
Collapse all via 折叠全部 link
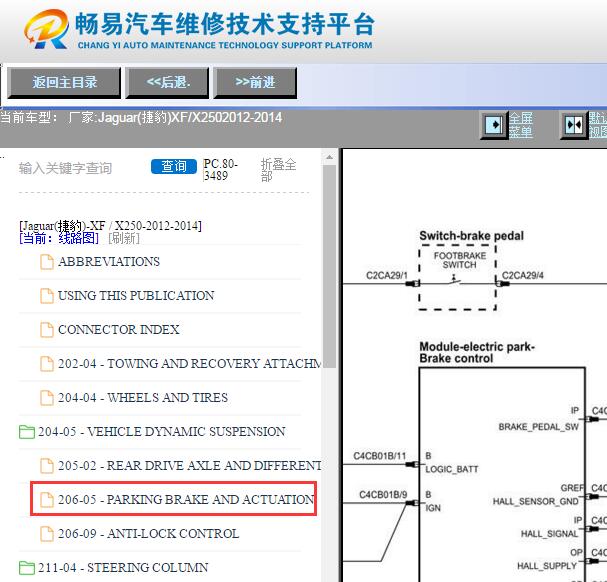pos(278,170)
